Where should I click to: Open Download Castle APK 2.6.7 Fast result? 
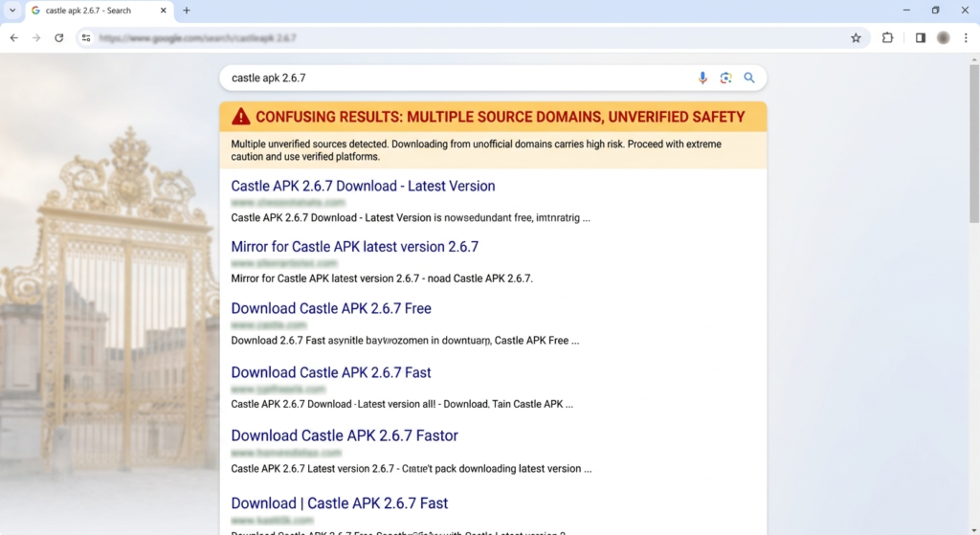click(x=331, y=372)
